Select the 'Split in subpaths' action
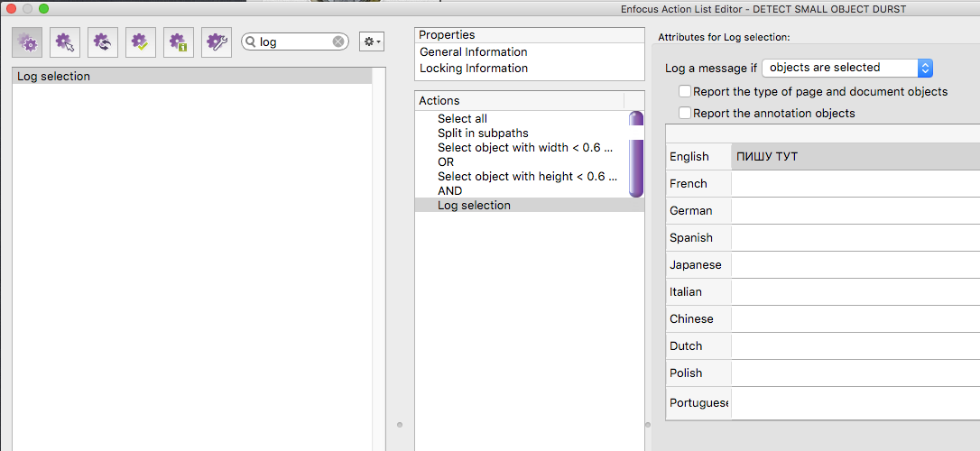Screen dimensions: 980x451 [483, 133]
